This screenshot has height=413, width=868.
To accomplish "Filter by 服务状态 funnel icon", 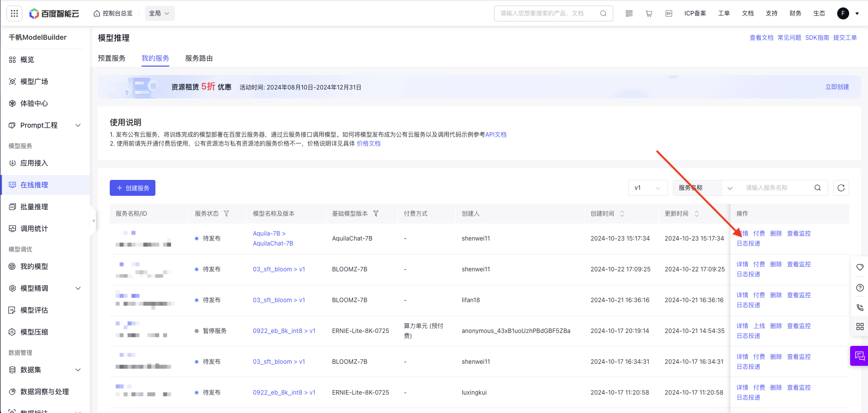I will pos(226,214).
